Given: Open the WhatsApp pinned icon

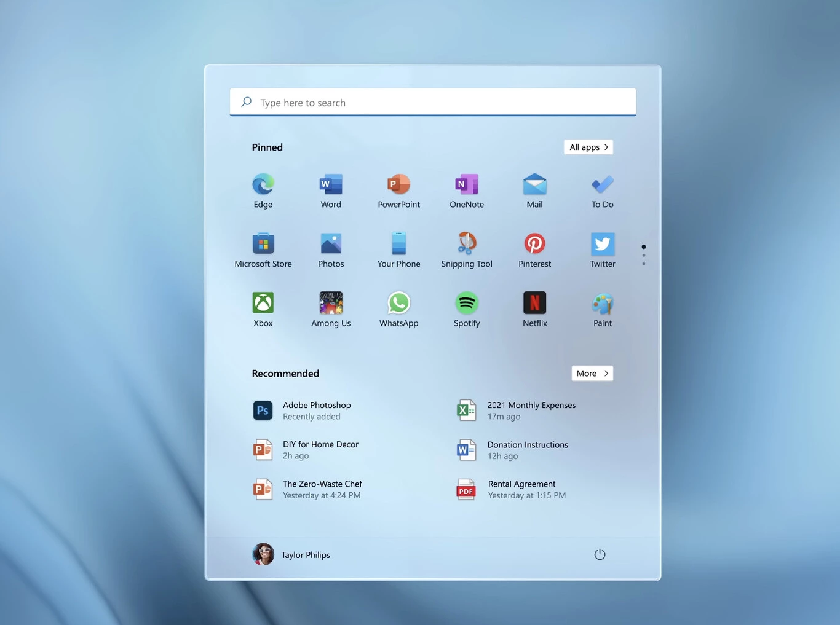Looking at the screenshot, I should (399, 303).
